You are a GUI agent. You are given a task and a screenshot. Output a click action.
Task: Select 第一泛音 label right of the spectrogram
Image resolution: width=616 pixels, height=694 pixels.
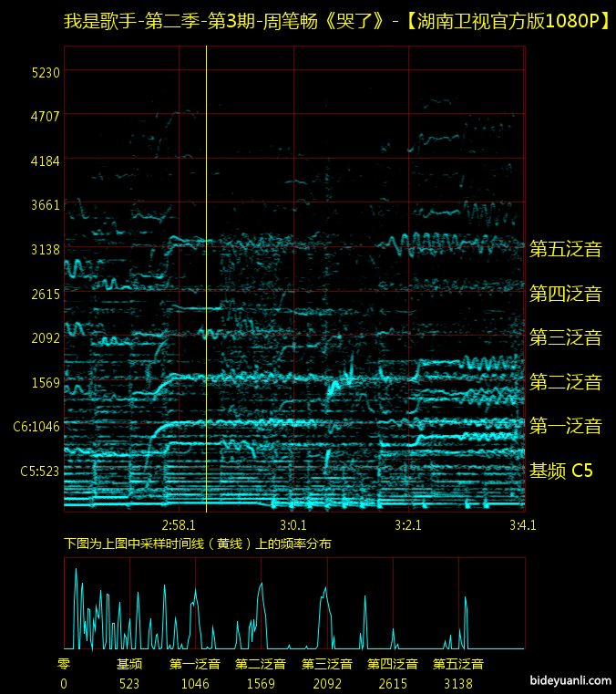point(566,426)
